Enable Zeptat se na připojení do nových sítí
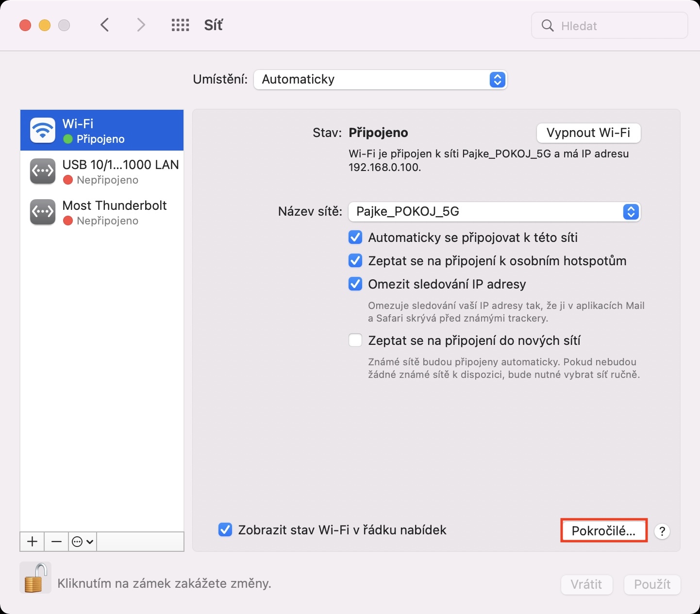The width and height of the screenshot is (700, 614). 355,341
